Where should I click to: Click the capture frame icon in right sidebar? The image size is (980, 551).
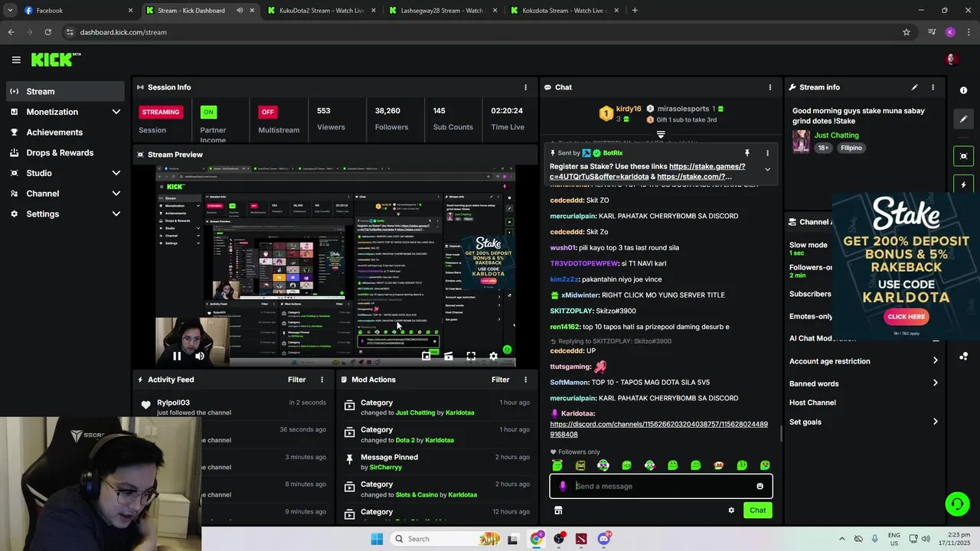pos(963,156)
